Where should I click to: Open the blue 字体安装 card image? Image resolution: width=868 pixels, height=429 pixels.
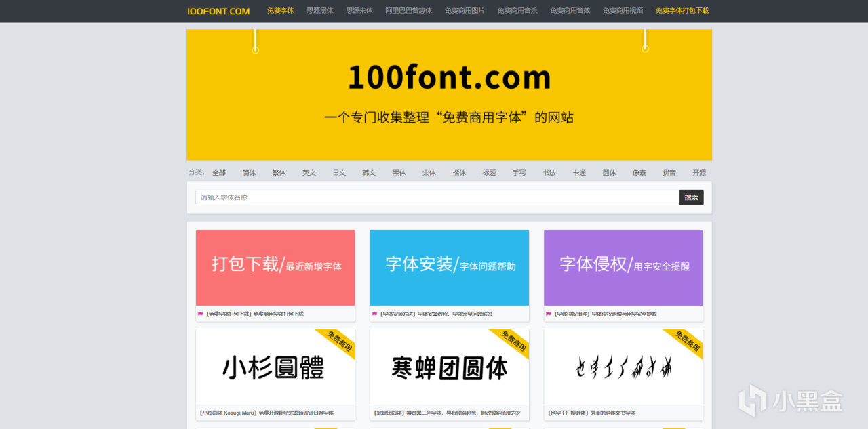click(x=449, y=268)
